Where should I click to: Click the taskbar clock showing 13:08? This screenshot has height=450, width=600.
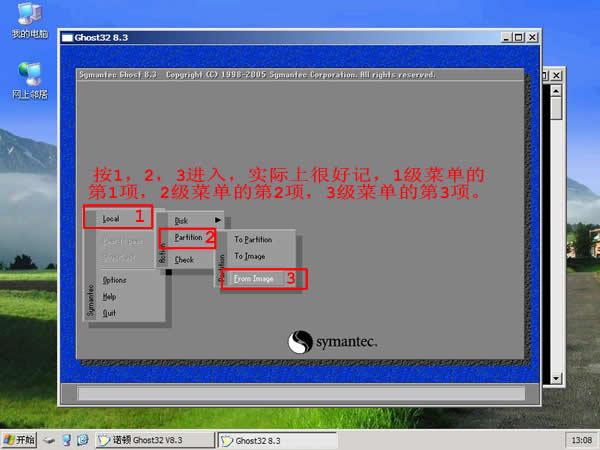pyautogui.click(x=581, y=440)
